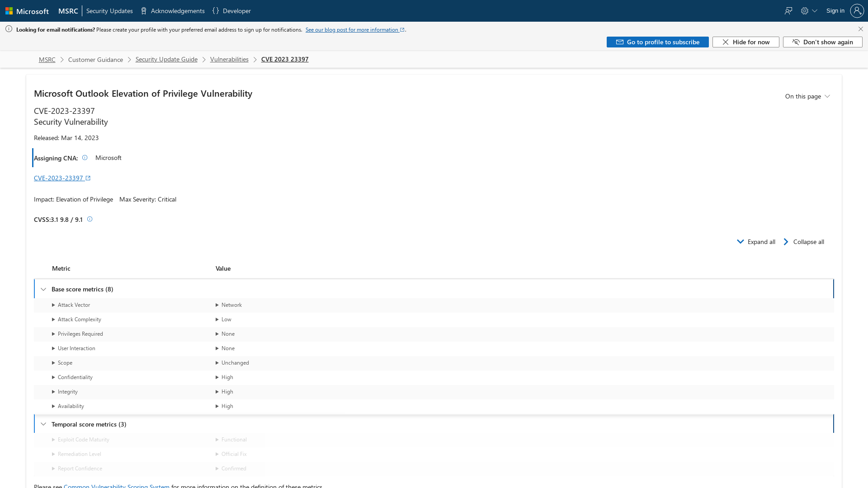Image resolution: width=868 pixels, height=488 pixels.
Task: Open the On this page dropdown
Action: point(807,96)
